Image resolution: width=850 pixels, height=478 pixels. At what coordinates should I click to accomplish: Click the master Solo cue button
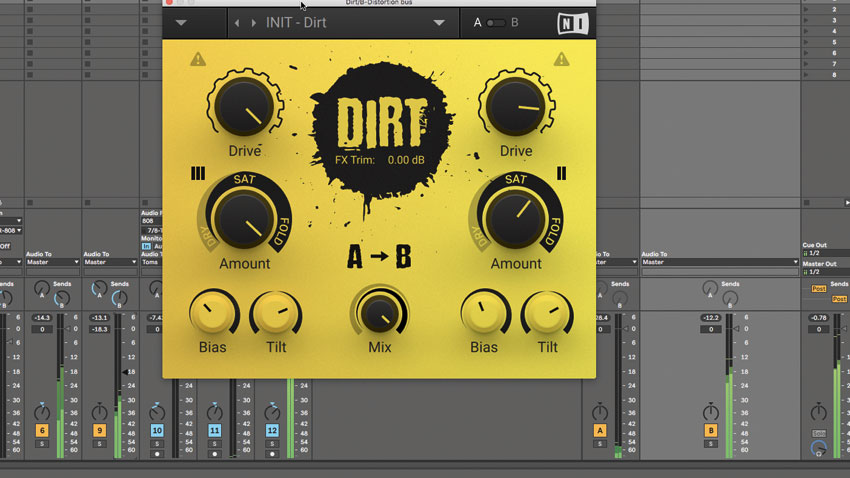pyautogui.click(x=819, y=434)
